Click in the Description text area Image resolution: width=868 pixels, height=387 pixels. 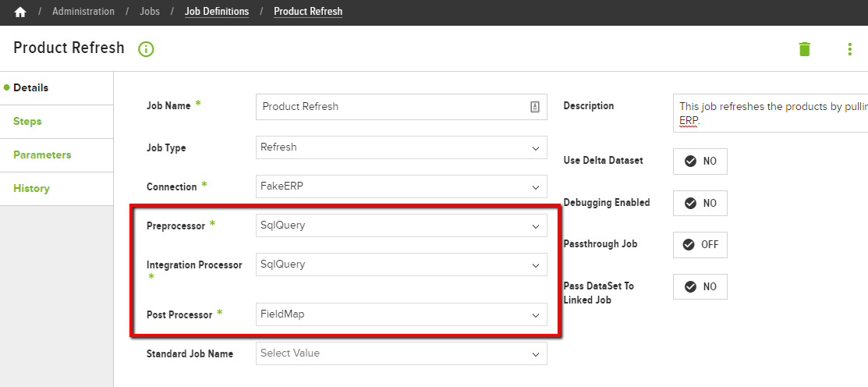pos(771,113)
